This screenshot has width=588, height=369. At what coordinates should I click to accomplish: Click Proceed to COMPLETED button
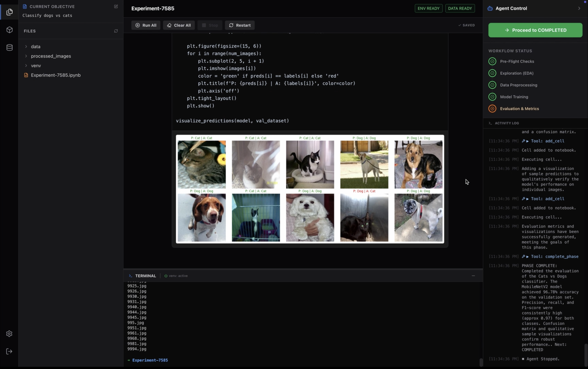(535, 30)
